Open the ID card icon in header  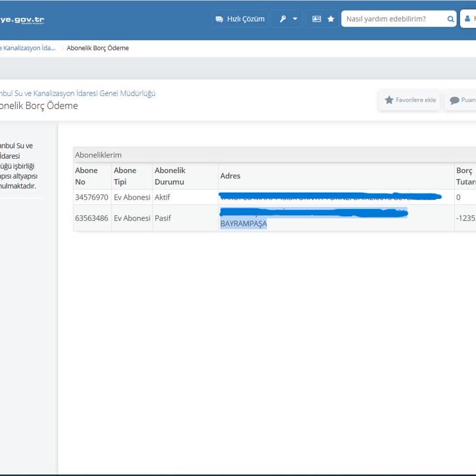[317, 19]
